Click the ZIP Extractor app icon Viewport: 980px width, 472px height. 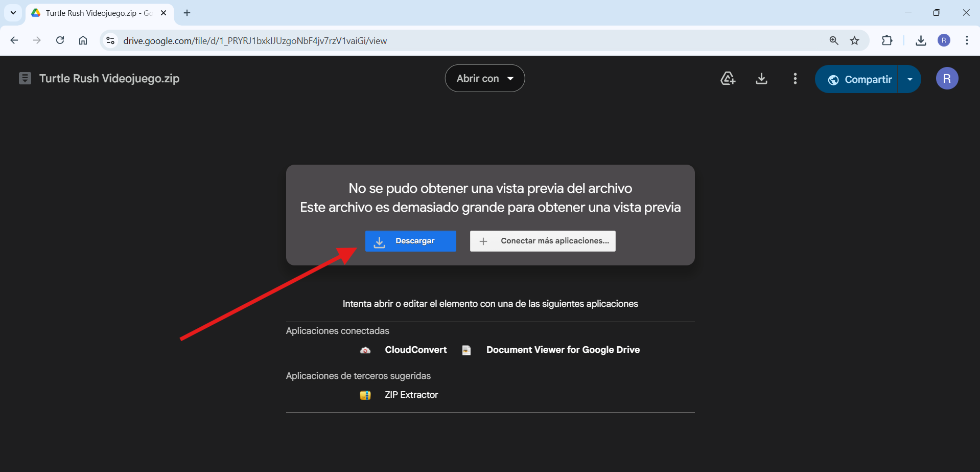(x=365, y=395)
